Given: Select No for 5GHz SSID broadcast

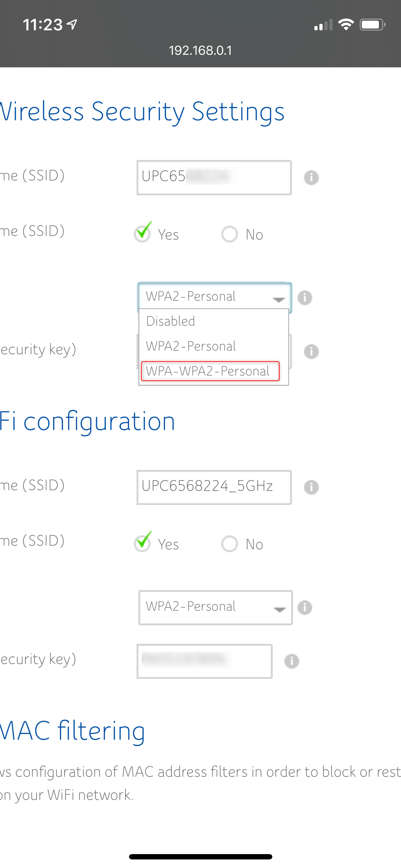Looking at the screenshot, I should 230,544.
